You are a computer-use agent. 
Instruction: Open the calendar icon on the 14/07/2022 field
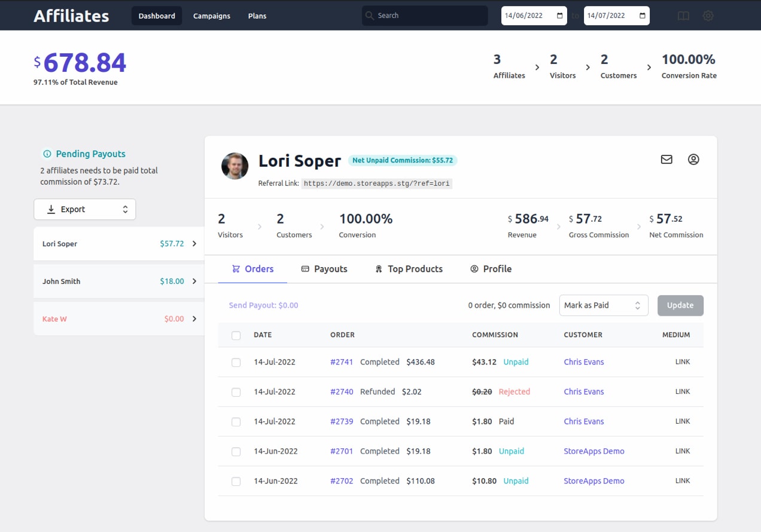[643, 16]
